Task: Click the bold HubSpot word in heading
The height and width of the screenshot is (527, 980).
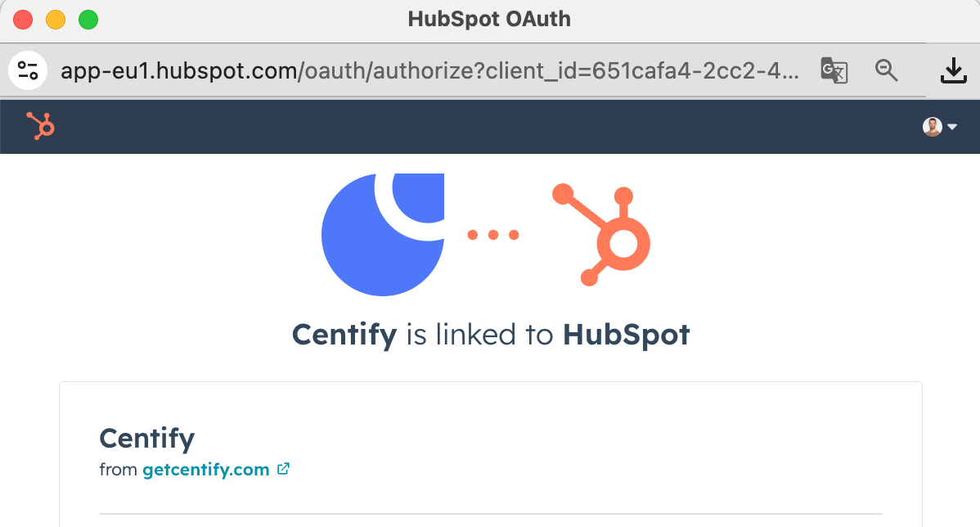Action: click(627, 335)
